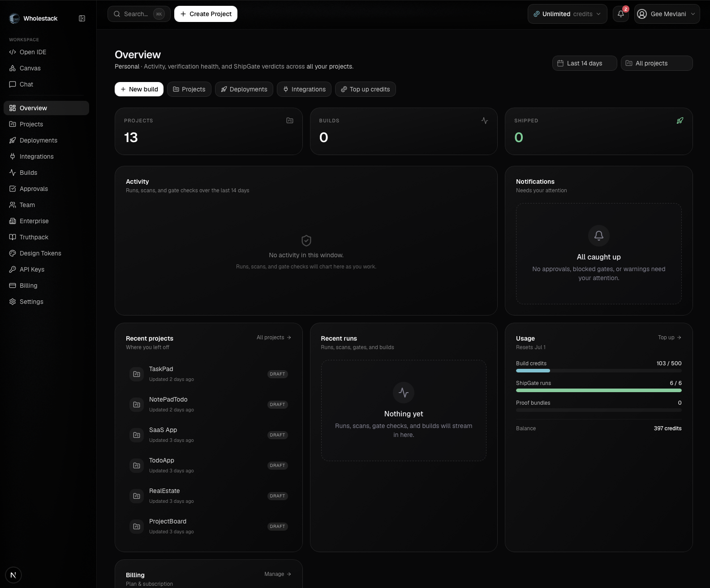Viewport: 710px width, 588px height.
Task: Click the SaaS App project folder icon
Action: (137, 435)
